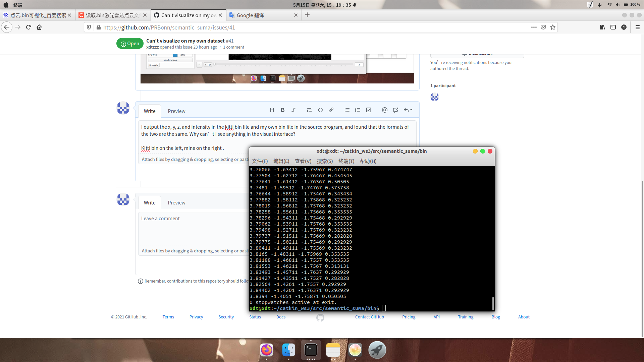Save page to Pocket
This screenshot has height=362, width=644.
(543, 27)
